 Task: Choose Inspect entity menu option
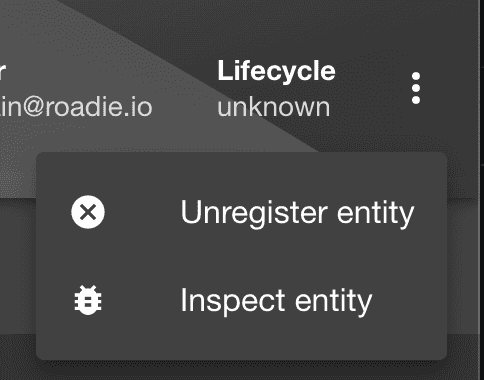(x=242, y=300)
